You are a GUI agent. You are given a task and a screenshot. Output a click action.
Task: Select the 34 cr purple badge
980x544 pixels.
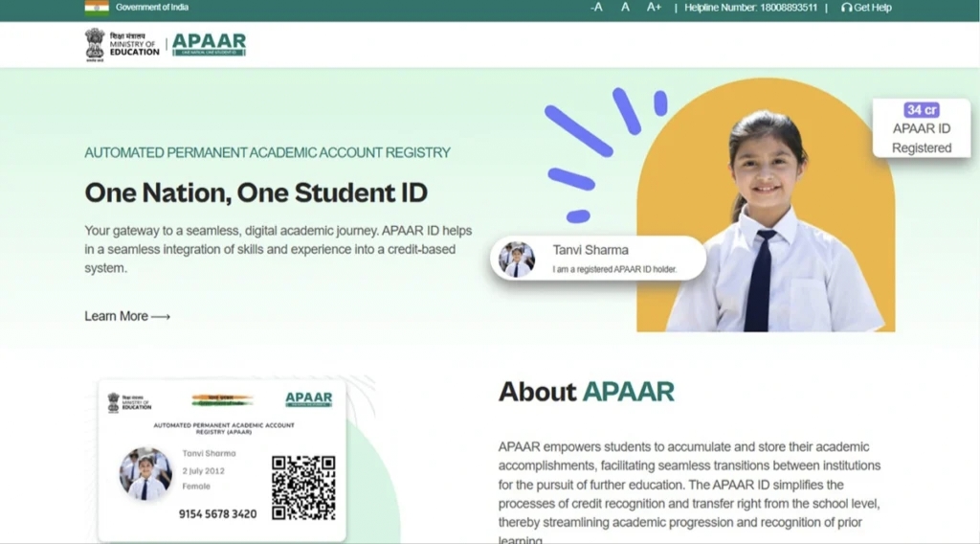coord(922,110)
